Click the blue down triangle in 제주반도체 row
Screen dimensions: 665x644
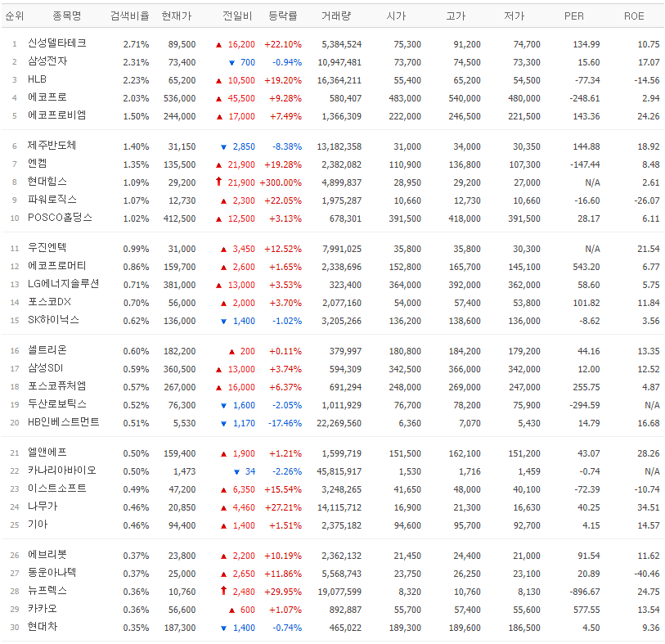[224, 147]
